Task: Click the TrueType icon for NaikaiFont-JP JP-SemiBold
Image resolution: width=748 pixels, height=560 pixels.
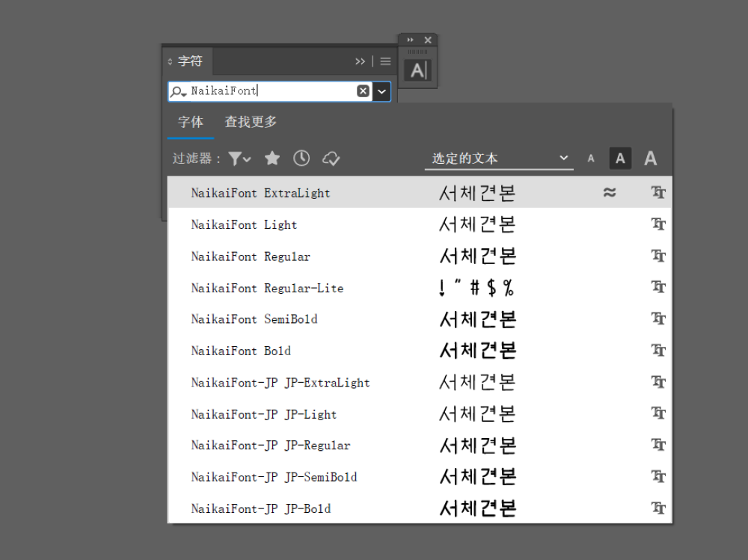Action: [658, 476]
